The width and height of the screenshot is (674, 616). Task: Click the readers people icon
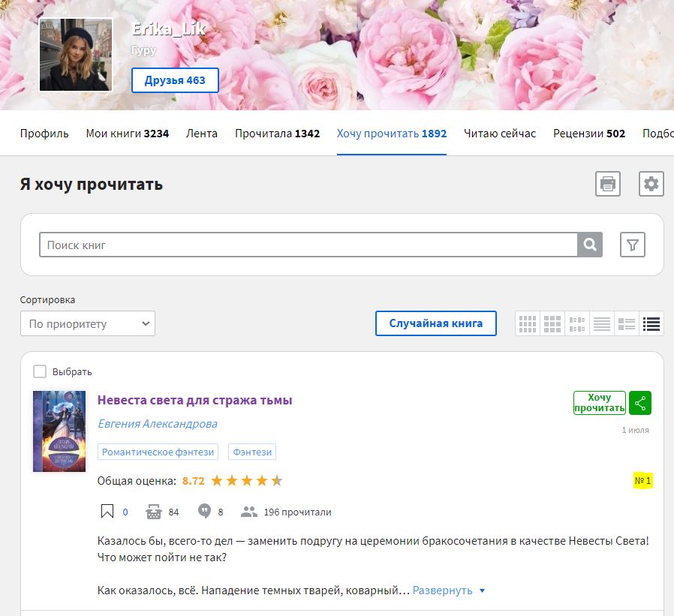pyautogui.click(x=249, y=512)
